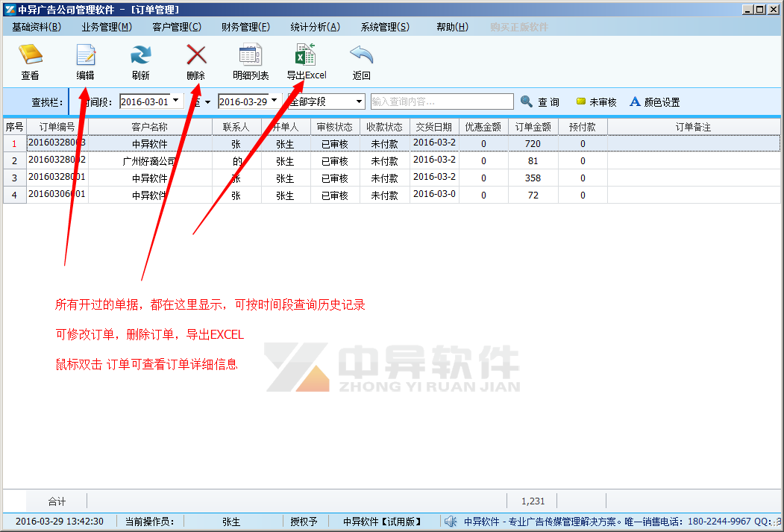
Task: Sort by the 订单金额 column header
Action: (x=533, y=127)
